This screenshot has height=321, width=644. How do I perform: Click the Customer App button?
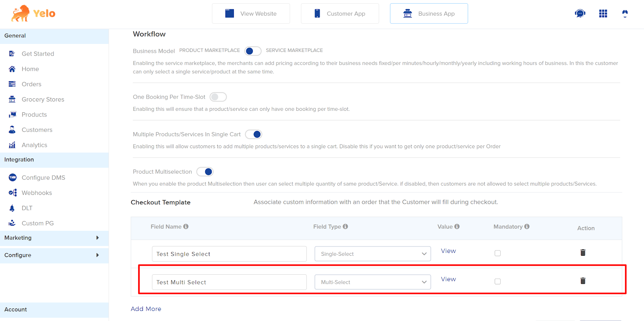point(340,14)
